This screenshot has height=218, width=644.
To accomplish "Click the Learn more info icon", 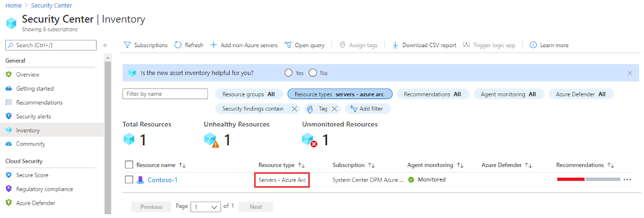I will (533, 45).
